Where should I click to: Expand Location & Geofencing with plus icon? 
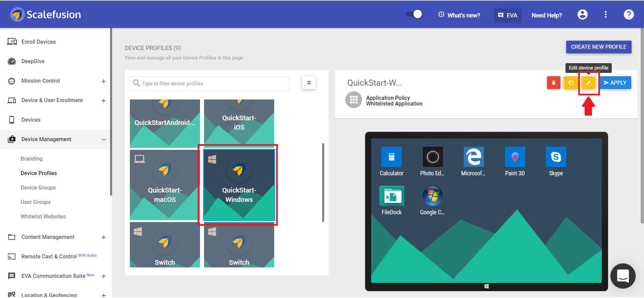tap(104, 295)
